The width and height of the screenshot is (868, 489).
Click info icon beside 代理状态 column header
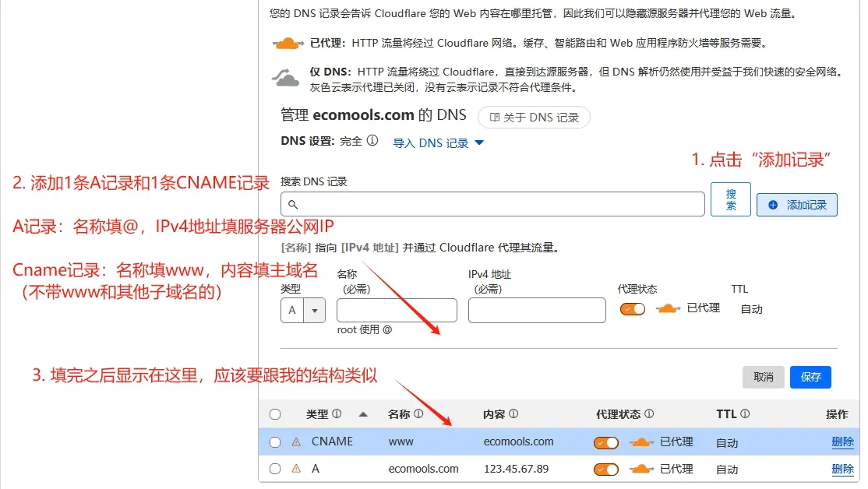pyautogui.click(x=649, y=413)
